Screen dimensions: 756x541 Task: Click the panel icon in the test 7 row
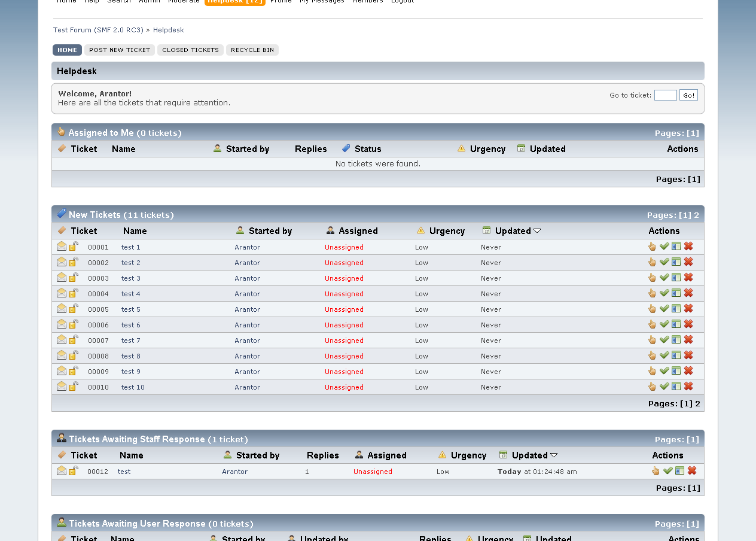676,339
